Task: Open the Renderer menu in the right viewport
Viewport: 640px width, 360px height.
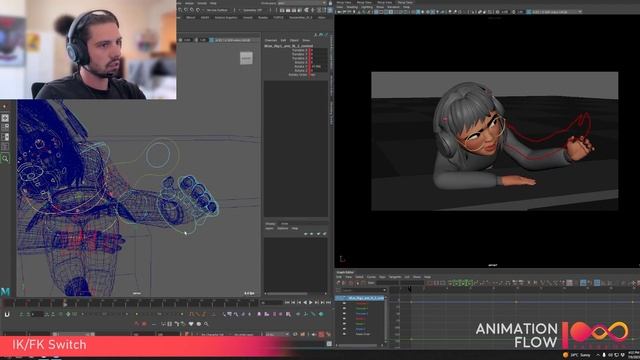Action: click(393, 7)
